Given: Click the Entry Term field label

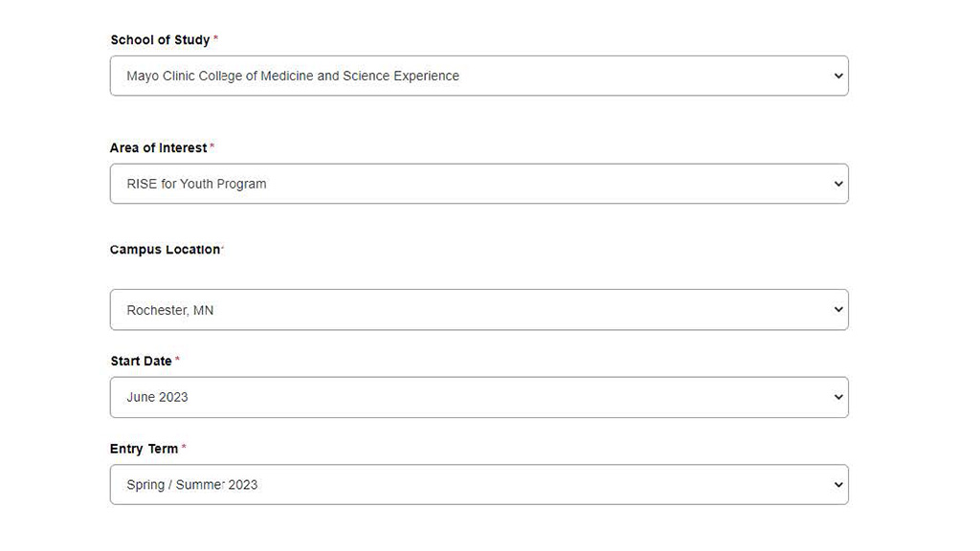Looking at the screenshot, I should coord(143,448).
